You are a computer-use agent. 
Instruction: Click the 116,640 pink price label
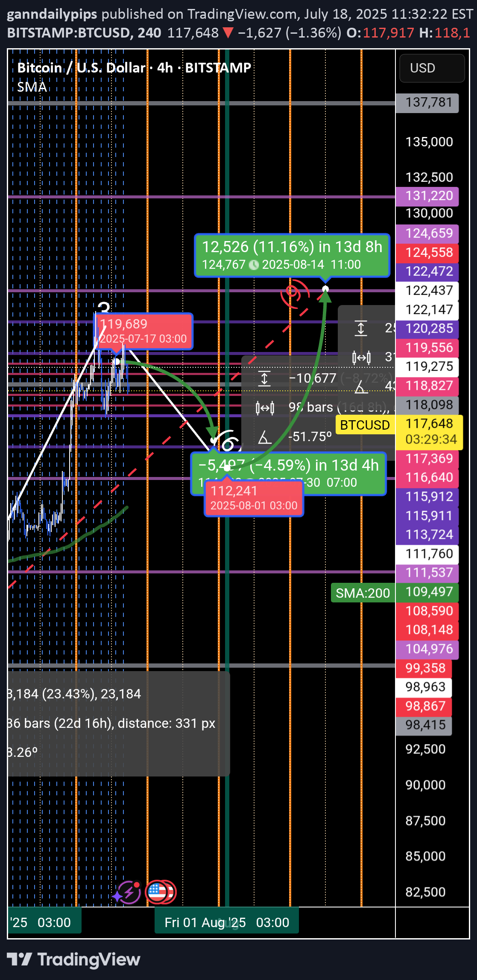[x=427, y=478]
